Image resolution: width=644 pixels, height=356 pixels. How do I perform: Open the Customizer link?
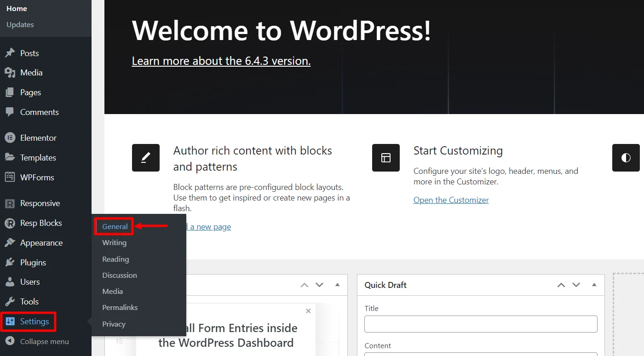click(x=451, y=200)
